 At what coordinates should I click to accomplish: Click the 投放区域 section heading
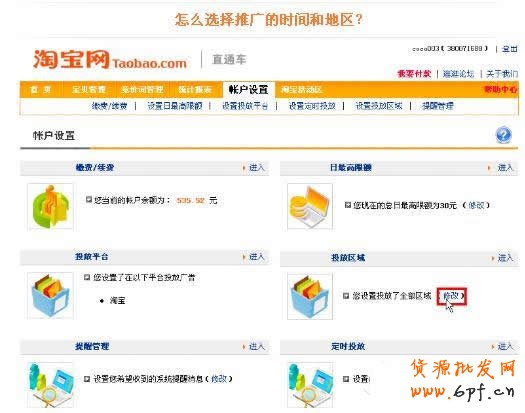[348, 258]
